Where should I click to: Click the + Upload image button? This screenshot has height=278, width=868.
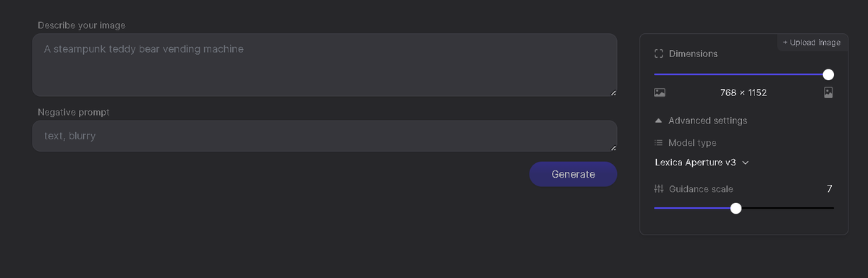point(812,43)
